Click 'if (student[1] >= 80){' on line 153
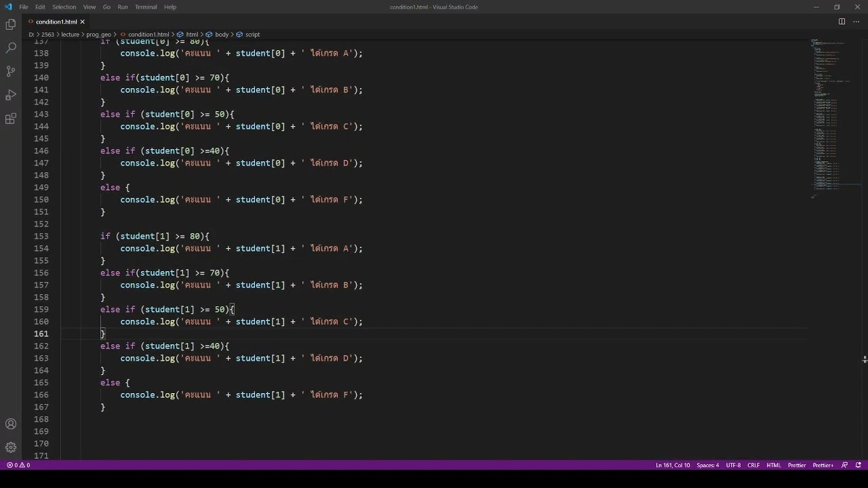This screenshot has width=868, height=488. (155, 237)
